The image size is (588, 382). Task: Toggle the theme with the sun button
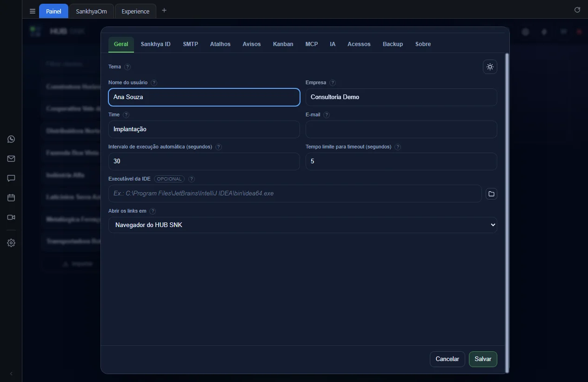point(490,67)
